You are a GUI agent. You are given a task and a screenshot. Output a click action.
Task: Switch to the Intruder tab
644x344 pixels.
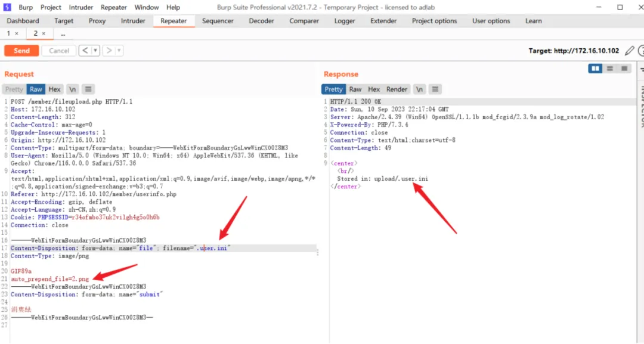(133, 21)
